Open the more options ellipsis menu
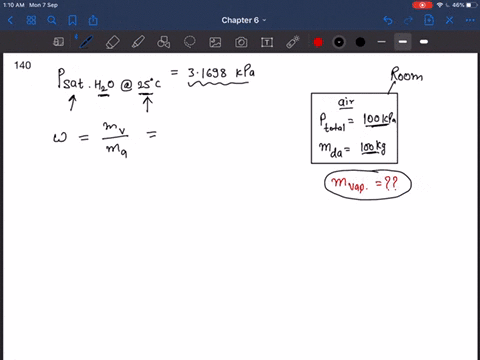This screenshot has width=480, height=360. 470,20
